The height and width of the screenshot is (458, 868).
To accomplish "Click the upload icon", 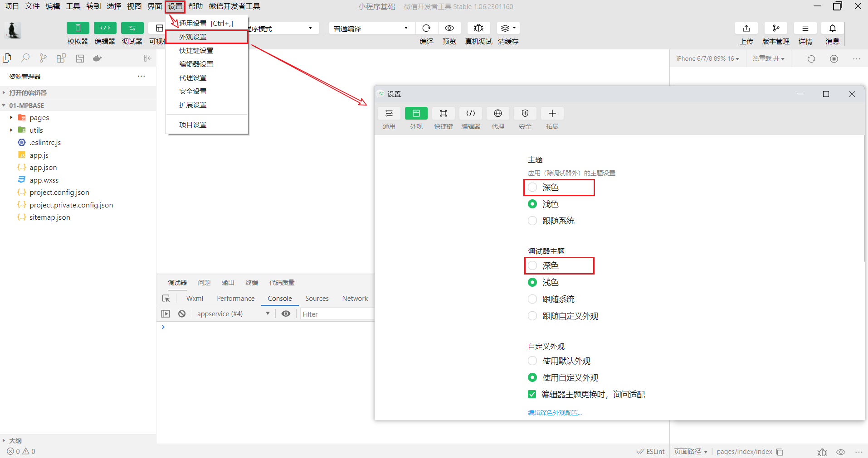I will coord(746,28).
